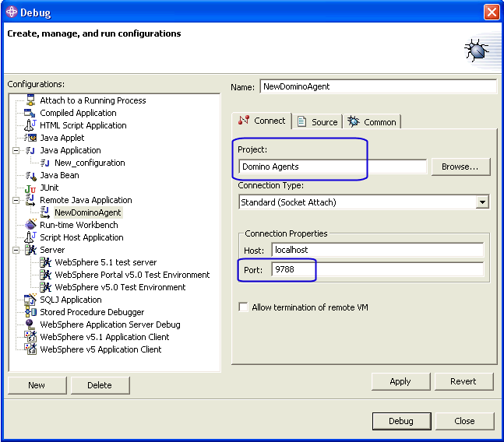Click the WebSphere v5.1 Application Client icon
The height and width of the screenshot is (442, 504).
pos(30,336)
